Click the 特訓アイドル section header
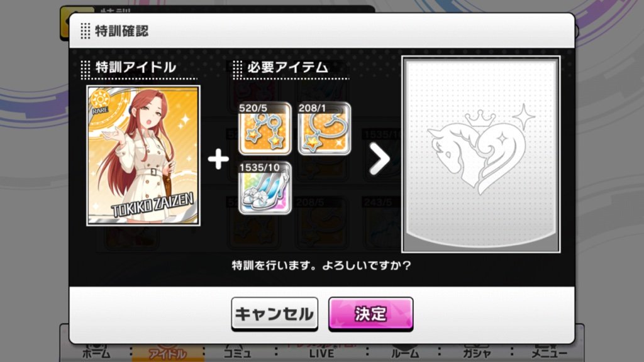The height and width of the screenshot is (362, 644). pos(136,67)
